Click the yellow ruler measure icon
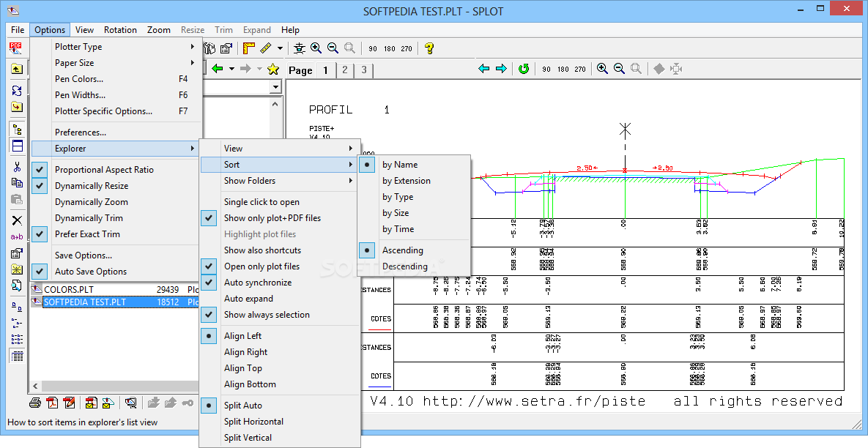The image size is (868, 448). [266, 48]
